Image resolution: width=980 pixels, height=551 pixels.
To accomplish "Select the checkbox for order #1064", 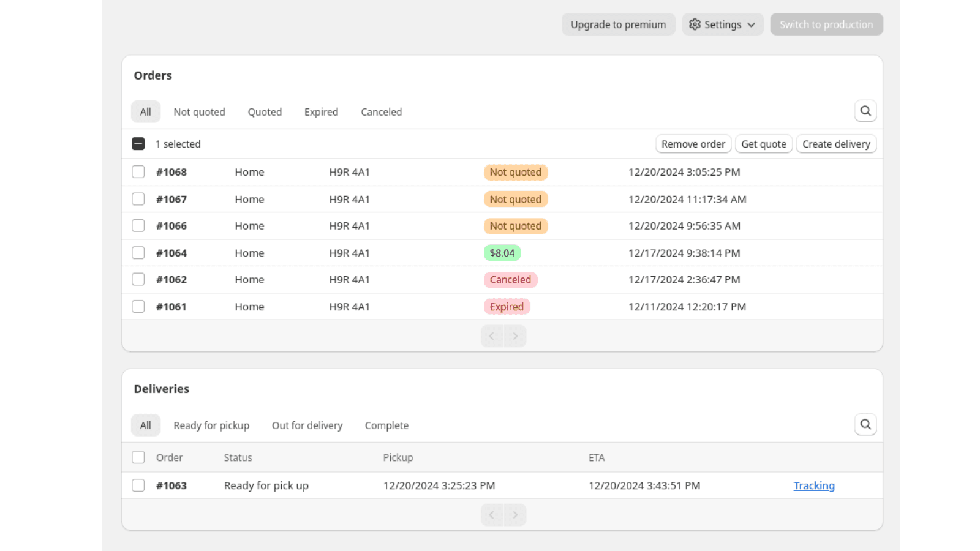I will tap(138, 253).
